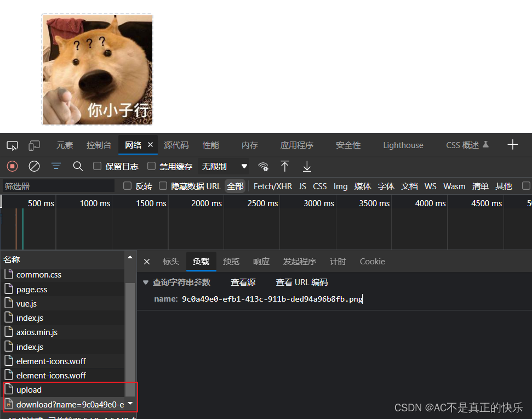Filter by Img requests
This screenshot has width=532, height=419.
click(x=340, y=186)
